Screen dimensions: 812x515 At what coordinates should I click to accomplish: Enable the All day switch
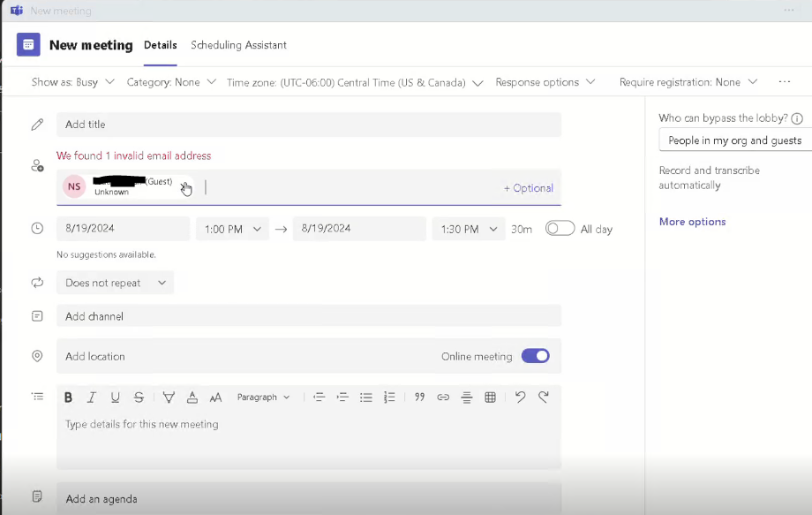click(x=560, y=228)
